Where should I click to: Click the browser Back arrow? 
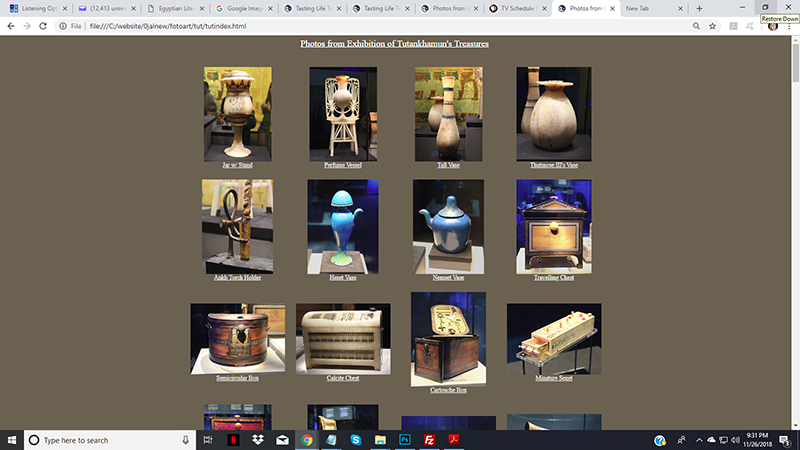click(9, 26)
